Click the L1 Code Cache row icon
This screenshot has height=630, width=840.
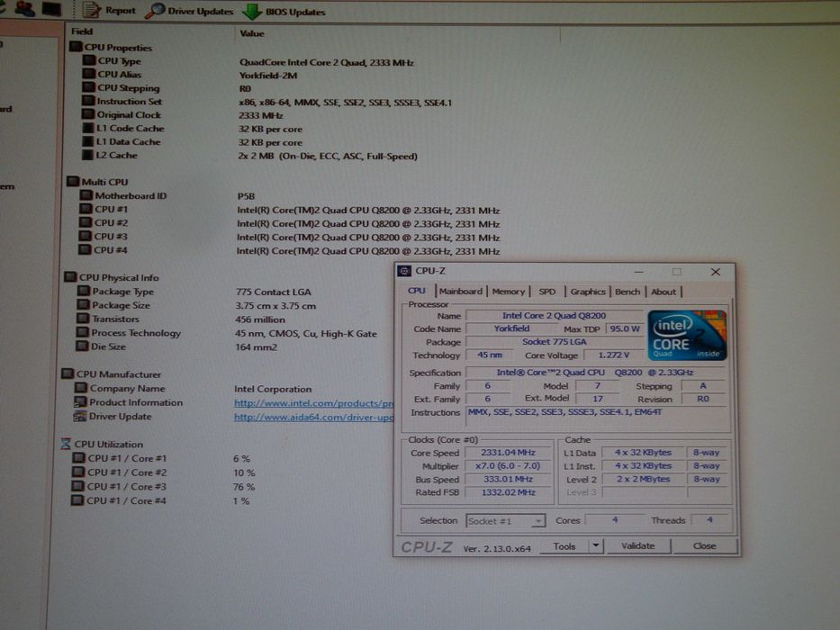tap(88, 128)
